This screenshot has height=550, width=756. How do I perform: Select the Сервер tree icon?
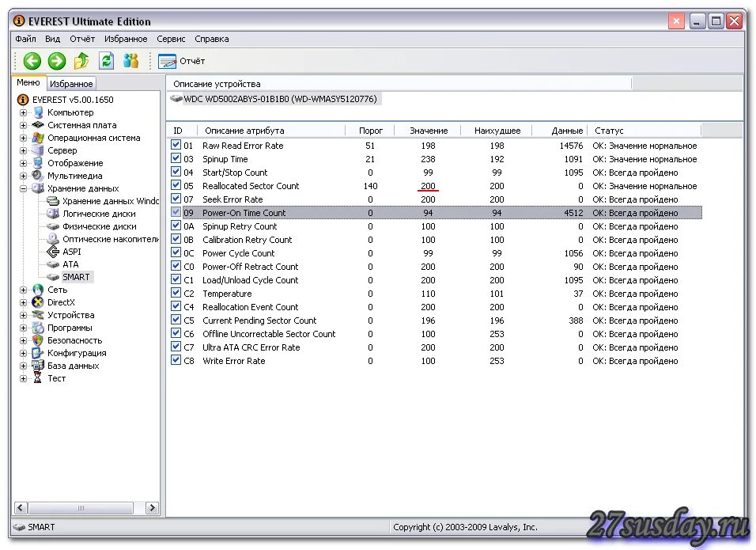[x=38, y=150]
